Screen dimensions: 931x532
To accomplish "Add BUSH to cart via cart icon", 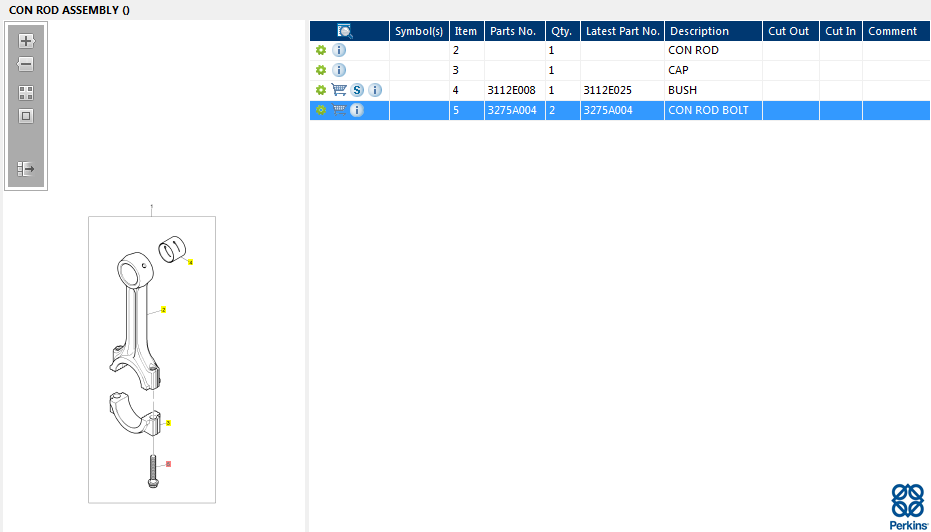I will click(339, 90).
